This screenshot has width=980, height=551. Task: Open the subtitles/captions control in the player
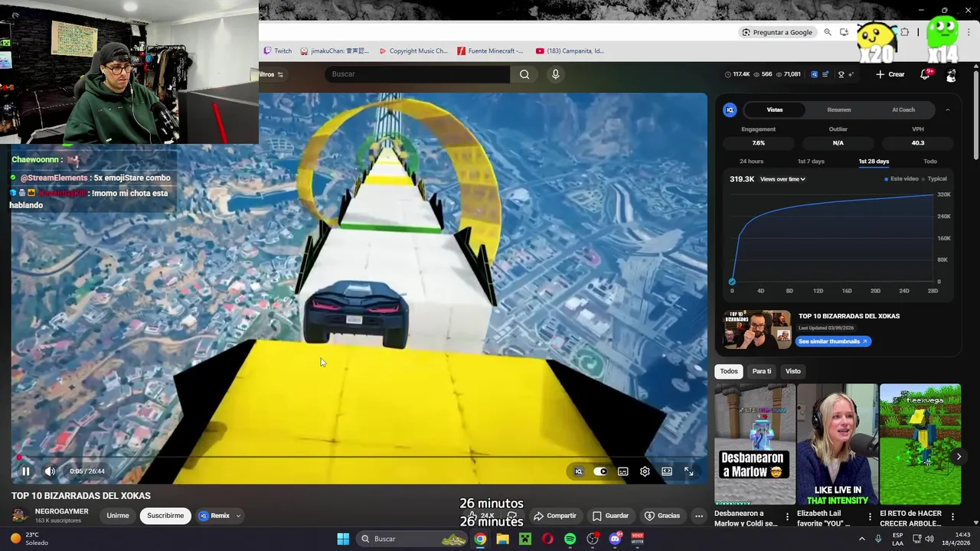click(x=623, y=471)
